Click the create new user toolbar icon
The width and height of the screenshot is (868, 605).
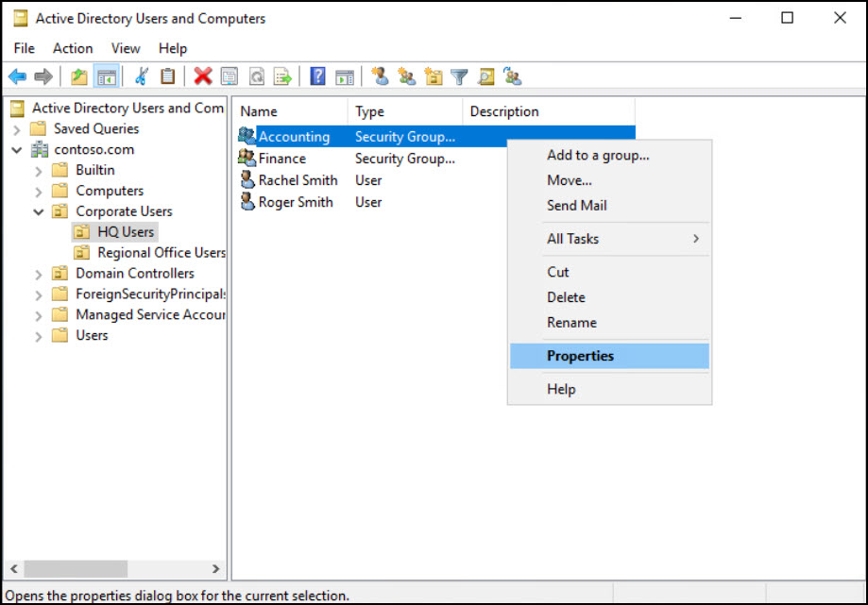pyautogui.click(x=380, y=76)
